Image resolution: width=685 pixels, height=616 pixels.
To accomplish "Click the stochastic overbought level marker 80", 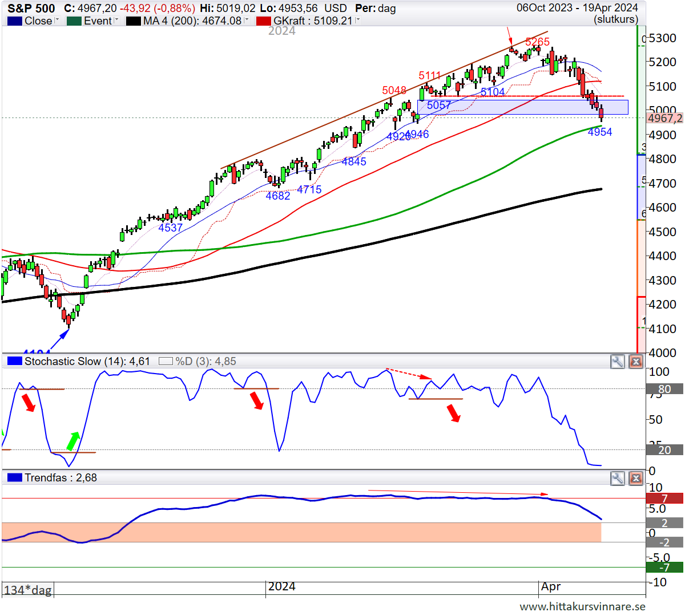I will (664, 390).
